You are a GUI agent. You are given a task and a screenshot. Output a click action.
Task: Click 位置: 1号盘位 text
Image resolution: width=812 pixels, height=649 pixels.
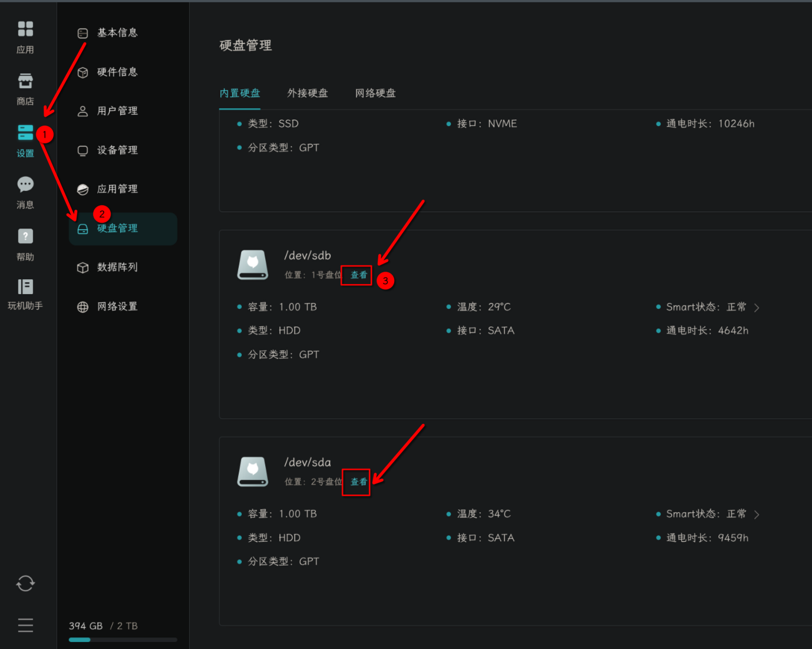click(x=313, y=275)
